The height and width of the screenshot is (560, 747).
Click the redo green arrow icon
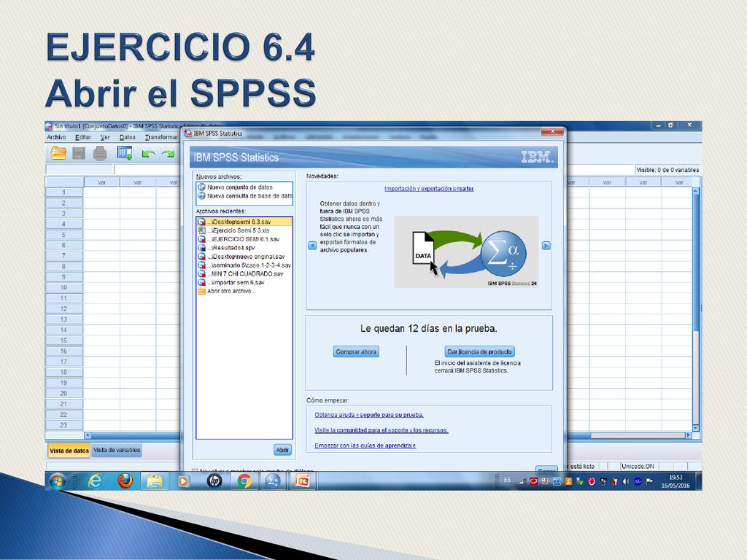(x=169, y=154)
